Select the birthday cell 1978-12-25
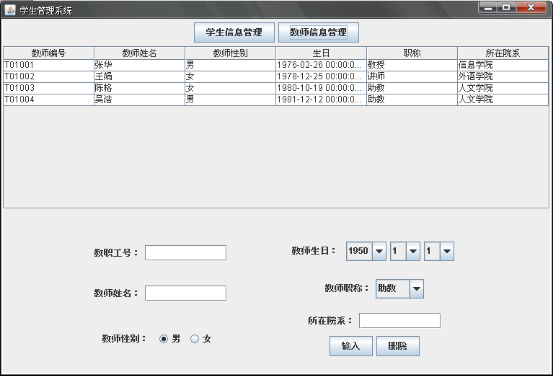 point(321,77)
